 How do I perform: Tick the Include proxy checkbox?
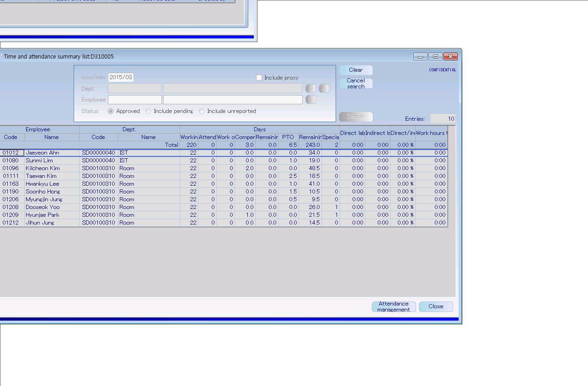[x=259, y=78]
